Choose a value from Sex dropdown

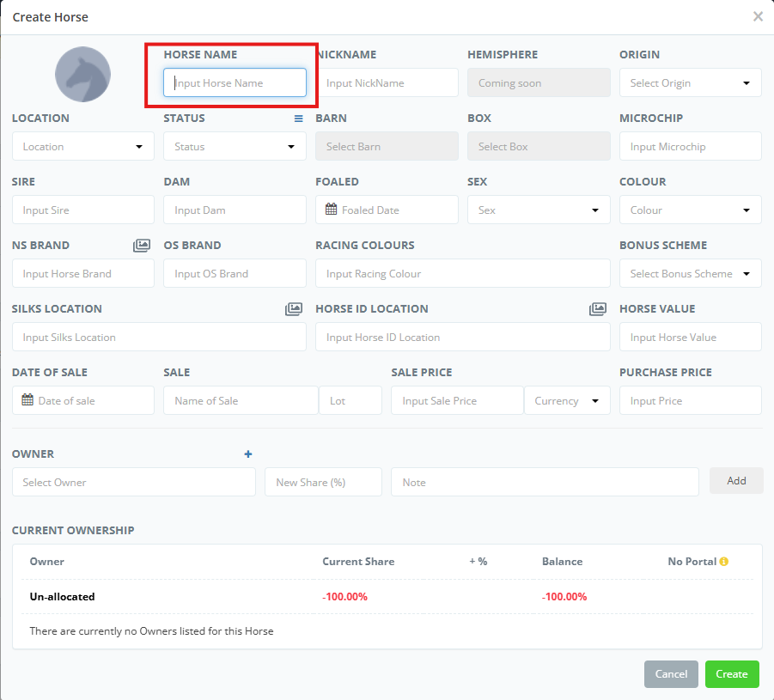(x=539, y=210)
